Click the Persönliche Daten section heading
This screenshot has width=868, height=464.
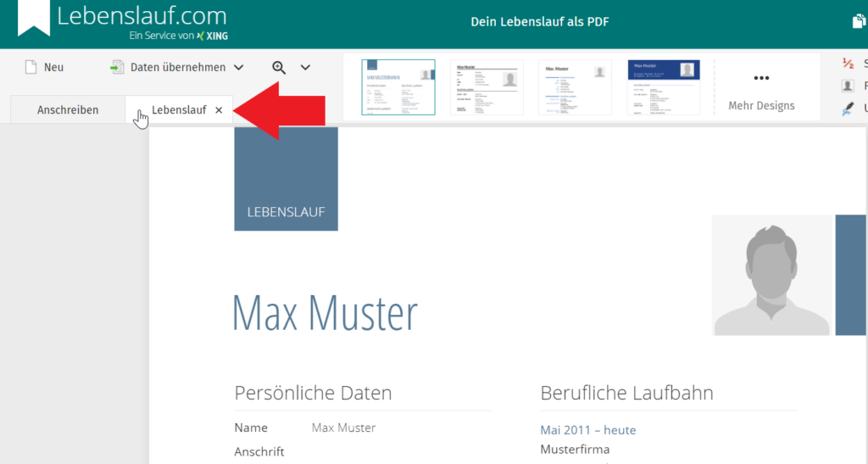[313, 393]
